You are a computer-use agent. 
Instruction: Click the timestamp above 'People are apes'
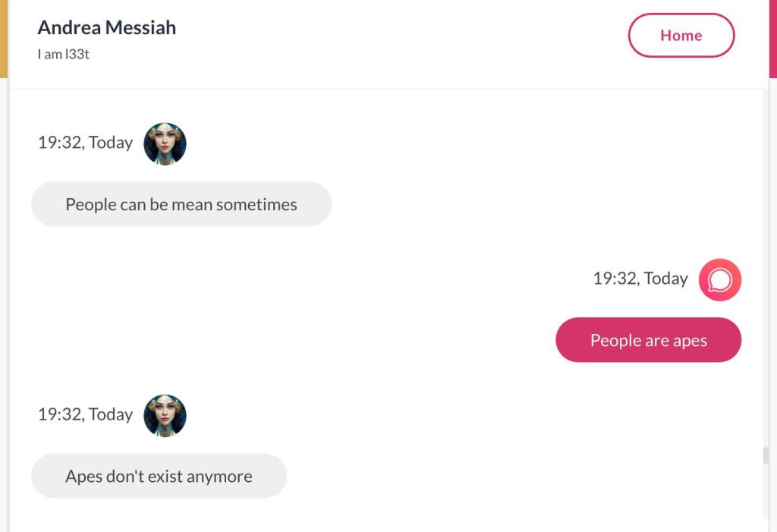[640, 279]
